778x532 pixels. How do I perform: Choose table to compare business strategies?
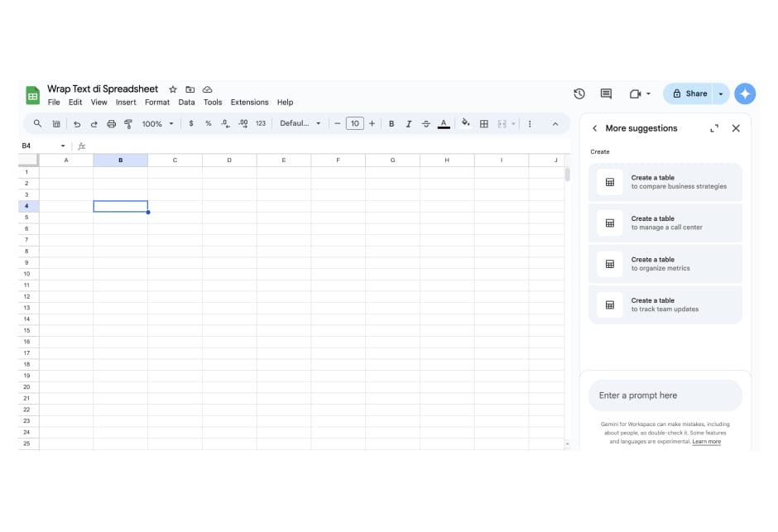(x=665, y=182)
